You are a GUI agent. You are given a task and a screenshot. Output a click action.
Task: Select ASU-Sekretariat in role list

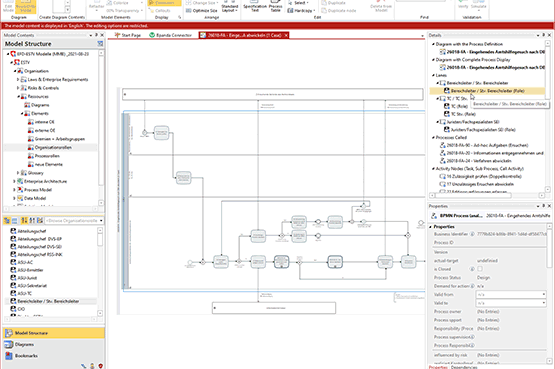click(x=28, y=286)
